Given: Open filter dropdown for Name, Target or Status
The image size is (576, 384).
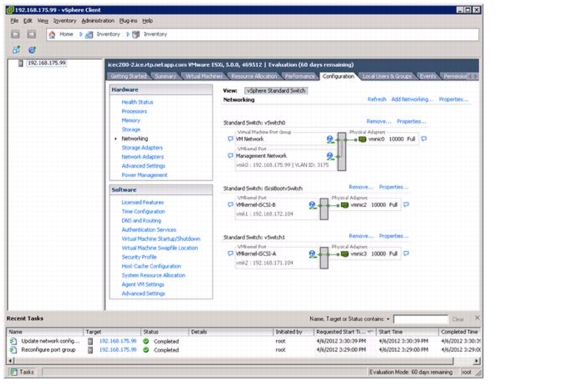Looking at the screenshot, I should (x=388, y=319).
